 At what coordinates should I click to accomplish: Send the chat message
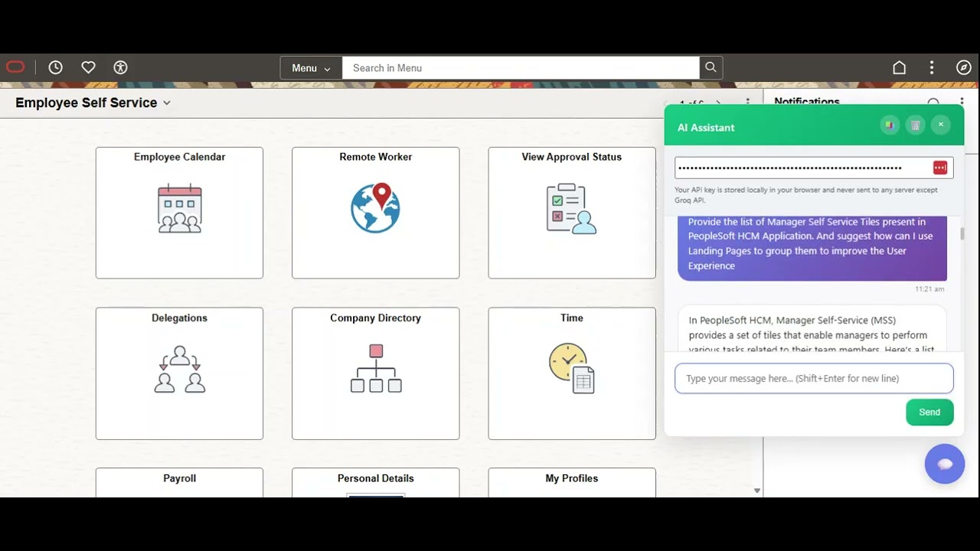[x=929, y=412]
